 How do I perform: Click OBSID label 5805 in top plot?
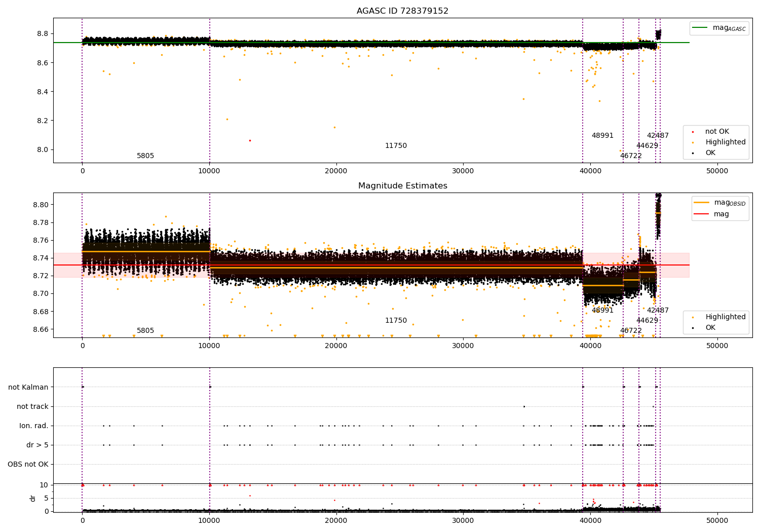[145, 156]
